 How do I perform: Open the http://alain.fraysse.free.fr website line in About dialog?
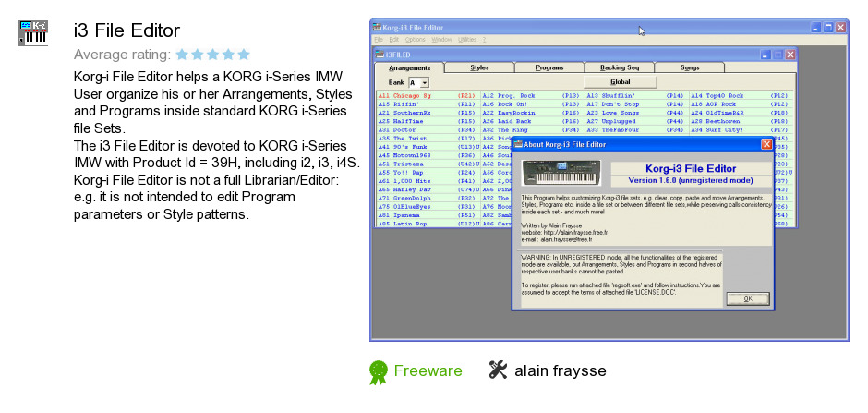pos(564,233)
